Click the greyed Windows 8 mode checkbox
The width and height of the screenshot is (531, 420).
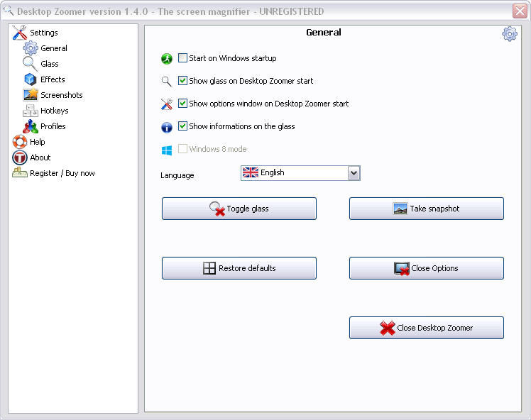pos(182,148)
